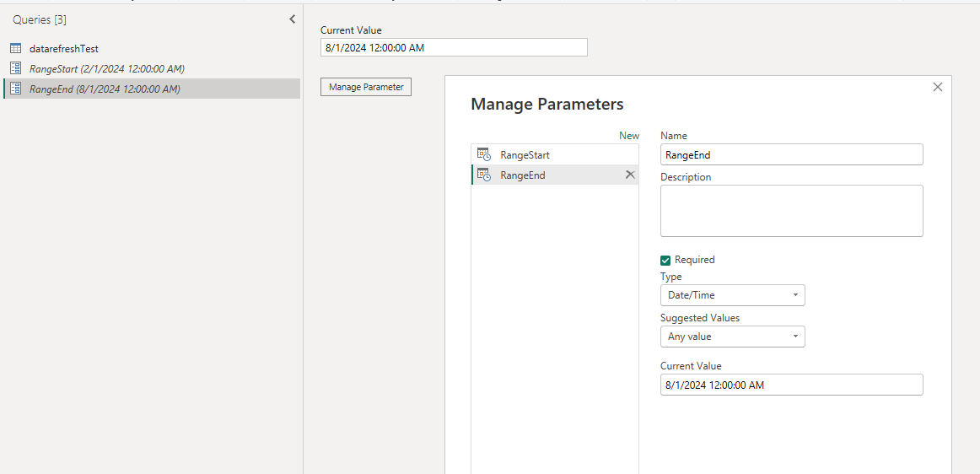The height and width of the screenshot is (474, 980).
Task: Click New to add a parameter
Action: pyautogui.click(x=629, y=136)
